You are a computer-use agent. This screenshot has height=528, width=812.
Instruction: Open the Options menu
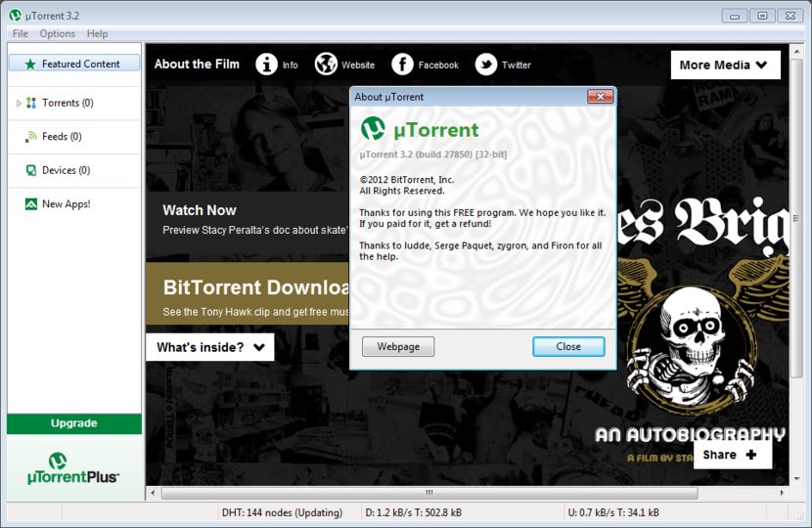tap(57, 33)
